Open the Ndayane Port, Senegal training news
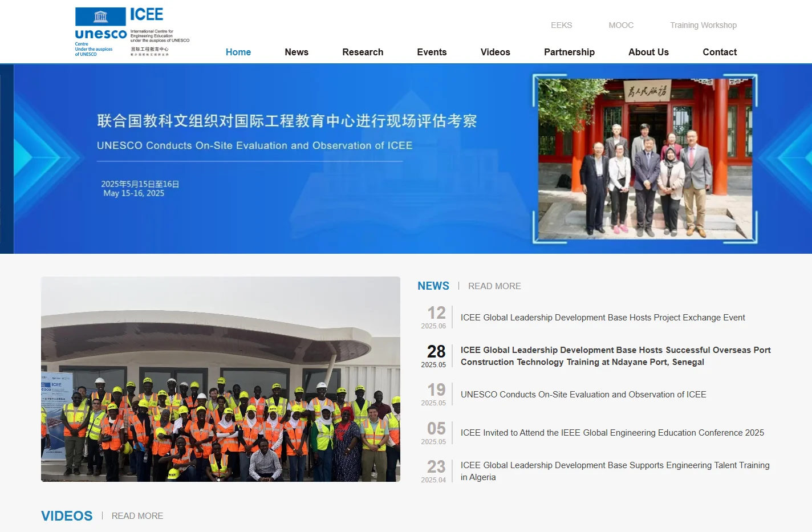Viewport: 812px width, 532px height. point(616,356)
